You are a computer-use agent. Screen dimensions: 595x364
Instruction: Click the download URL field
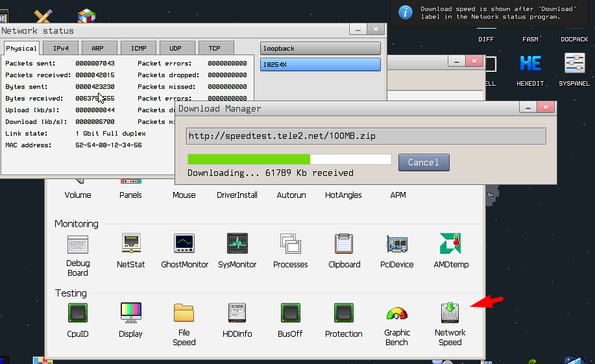point(365,136)
